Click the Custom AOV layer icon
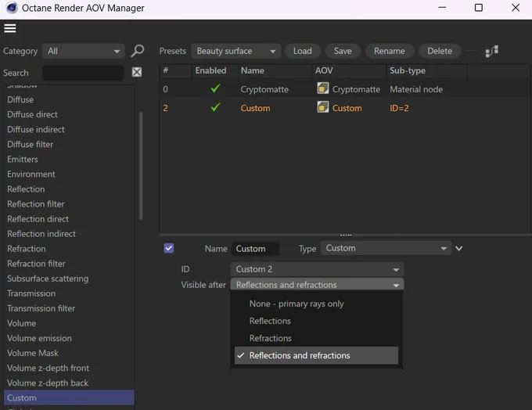 coord(322,107)
